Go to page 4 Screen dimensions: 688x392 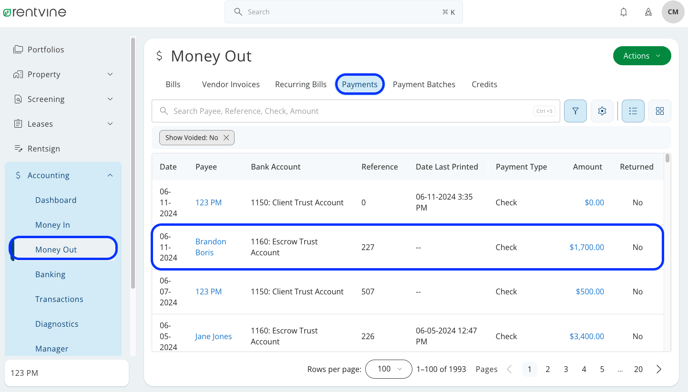point(584,369)
